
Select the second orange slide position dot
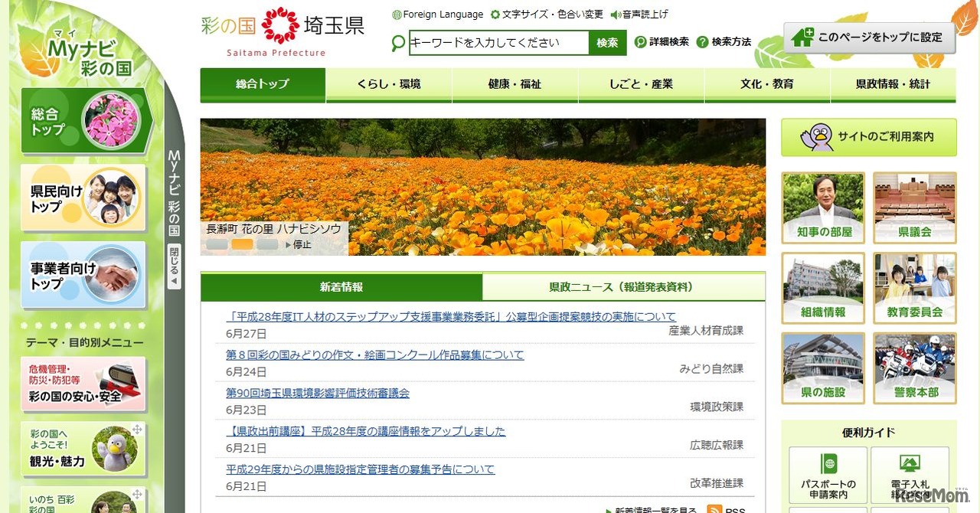241,244
